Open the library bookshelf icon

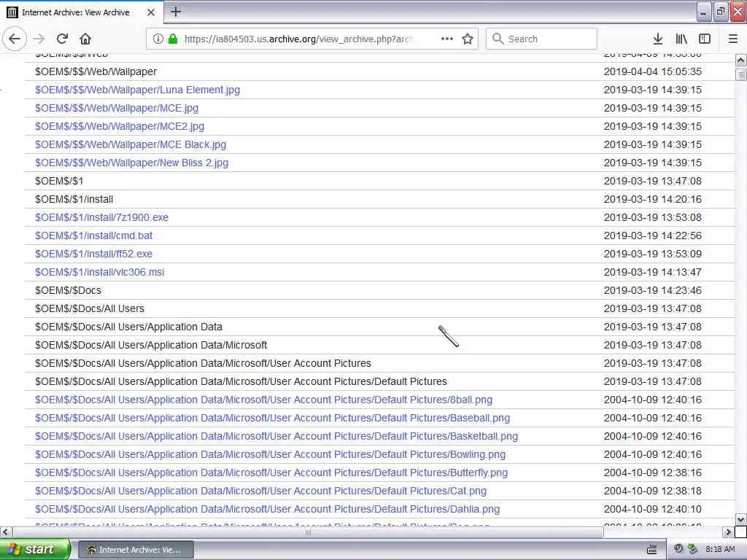tap(681, 39)
